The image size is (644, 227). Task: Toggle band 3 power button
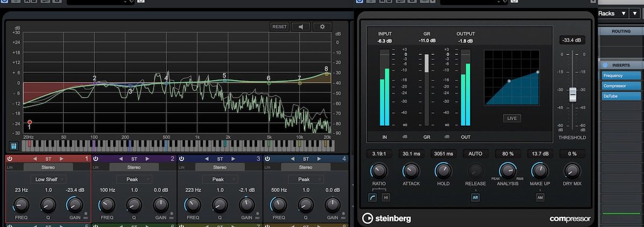pyautogui.click(x=181, y=159)
